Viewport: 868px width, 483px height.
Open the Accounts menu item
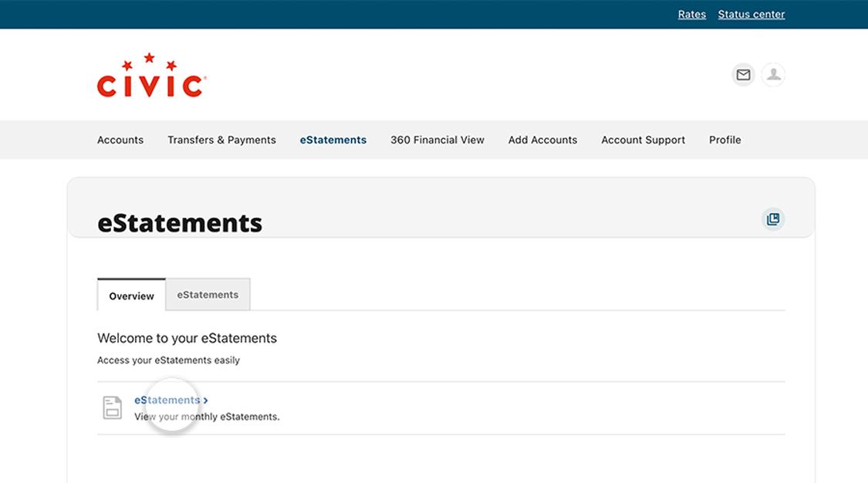click(120, 140)
